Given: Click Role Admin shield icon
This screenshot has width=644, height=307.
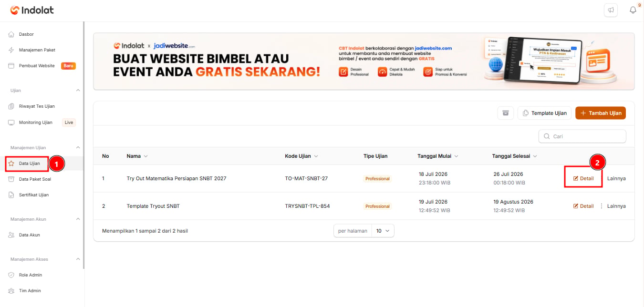Looking at the screenshot, I should pyautogui.click(x=11, y=275).
